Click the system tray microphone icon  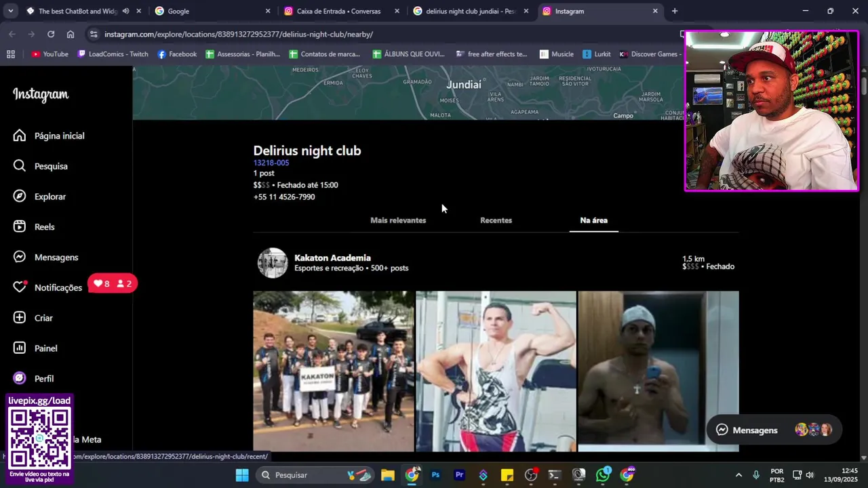(x=756, y=475)
